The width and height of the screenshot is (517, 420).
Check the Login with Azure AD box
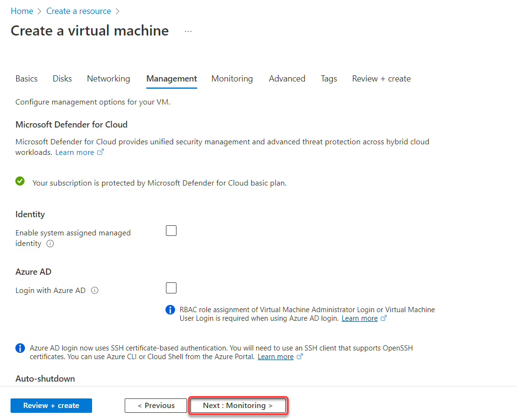[171, 288]
